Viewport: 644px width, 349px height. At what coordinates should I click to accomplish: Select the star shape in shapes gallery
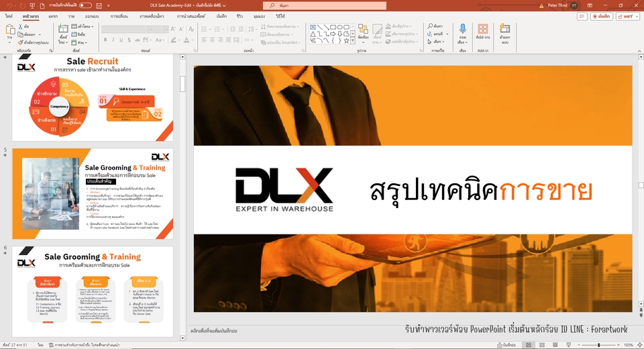346,40
